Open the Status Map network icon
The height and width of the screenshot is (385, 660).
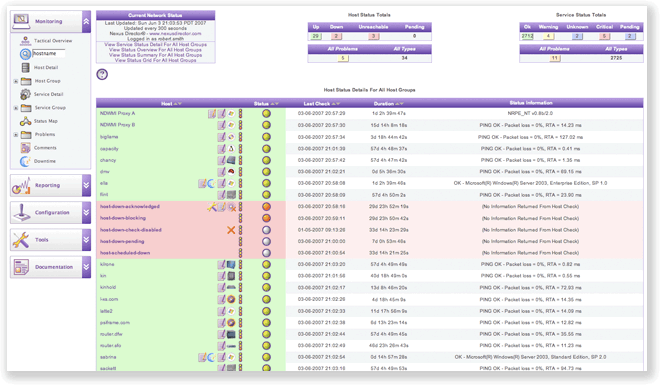click(25, 121)
